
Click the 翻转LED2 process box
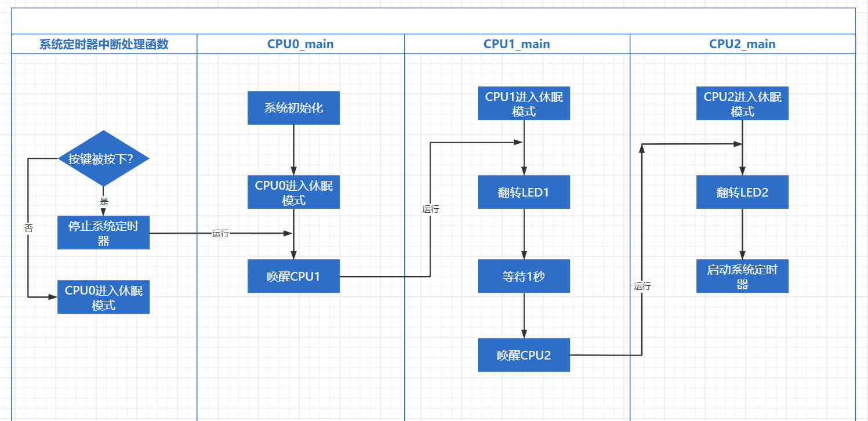(x=742, y=192)
